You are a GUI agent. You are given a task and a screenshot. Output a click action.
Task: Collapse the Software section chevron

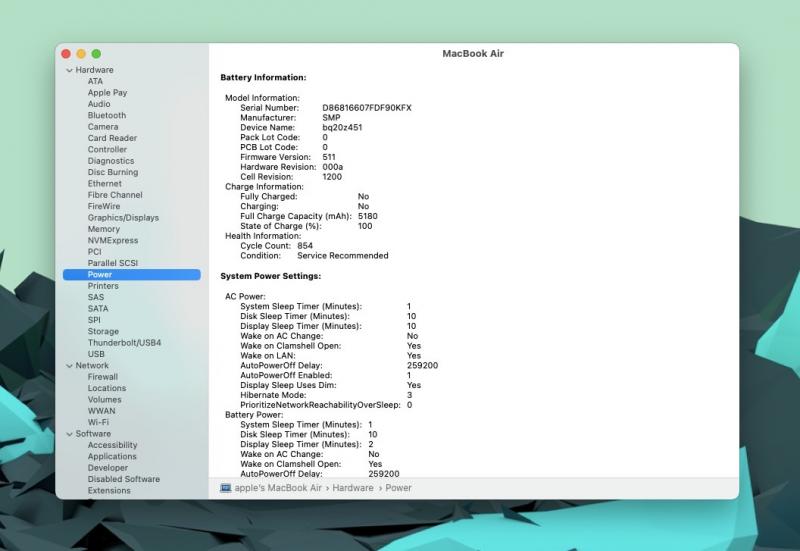(x=69, y=434)
